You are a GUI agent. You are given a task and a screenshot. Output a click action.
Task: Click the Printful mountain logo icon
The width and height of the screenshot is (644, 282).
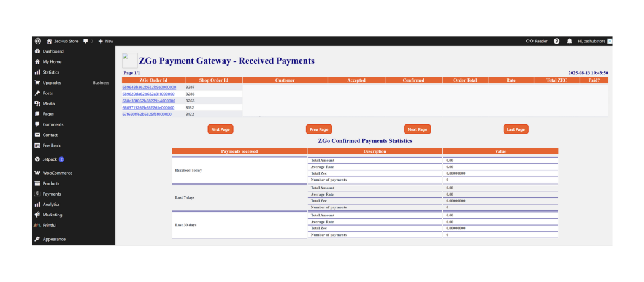point(37,225)
